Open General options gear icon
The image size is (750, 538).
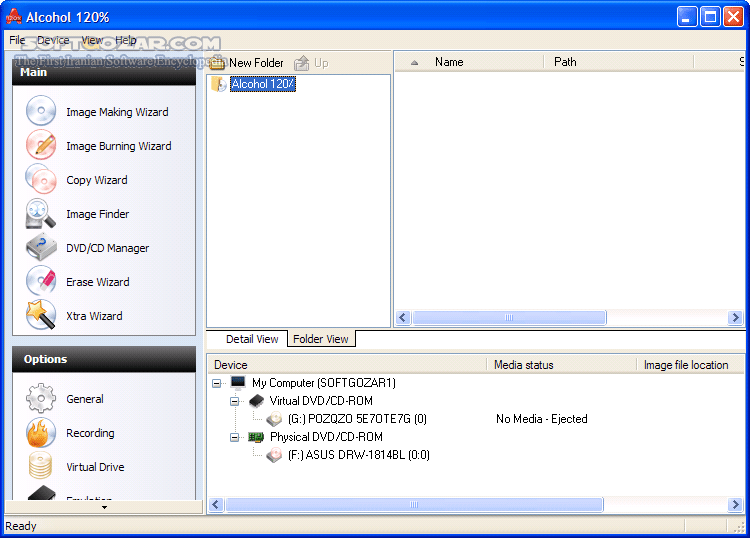pyautogui.click(x=41, y=399)
